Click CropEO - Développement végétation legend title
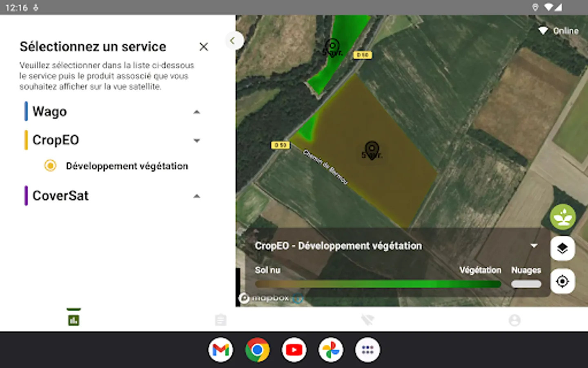 click(339, 246)
